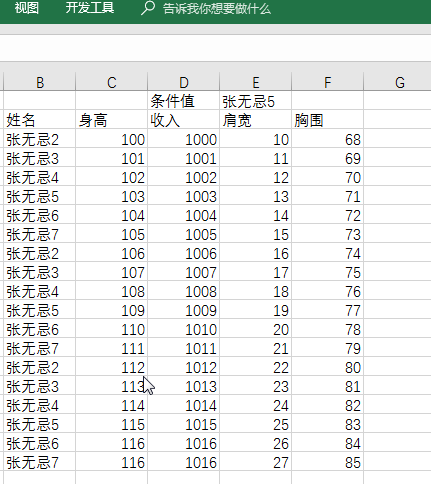This screenshot has height=484, width=431.
Task: Select 张无忌2 in the row with height 112
Action: click(40, 367)
